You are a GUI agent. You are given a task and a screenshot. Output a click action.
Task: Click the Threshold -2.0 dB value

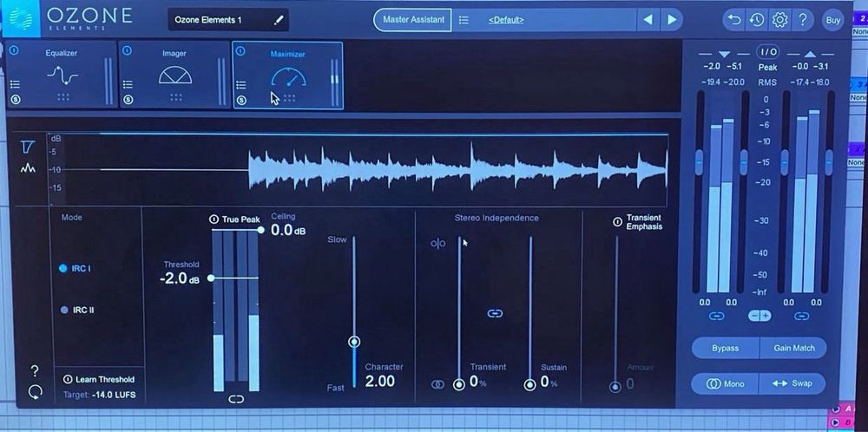180,278
